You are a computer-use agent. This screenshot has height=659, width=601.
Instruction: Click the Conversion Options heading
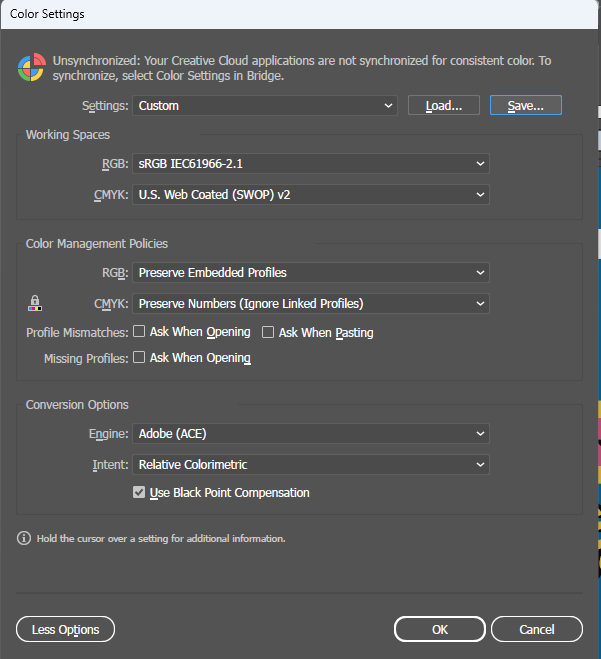[x=77, y=405]
